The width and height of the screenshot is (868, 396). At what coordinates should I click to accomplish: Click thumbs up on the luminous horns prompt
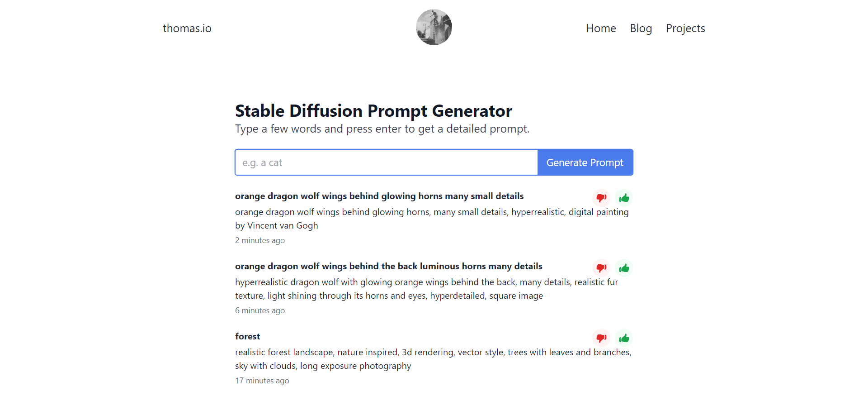pos(624,268)
